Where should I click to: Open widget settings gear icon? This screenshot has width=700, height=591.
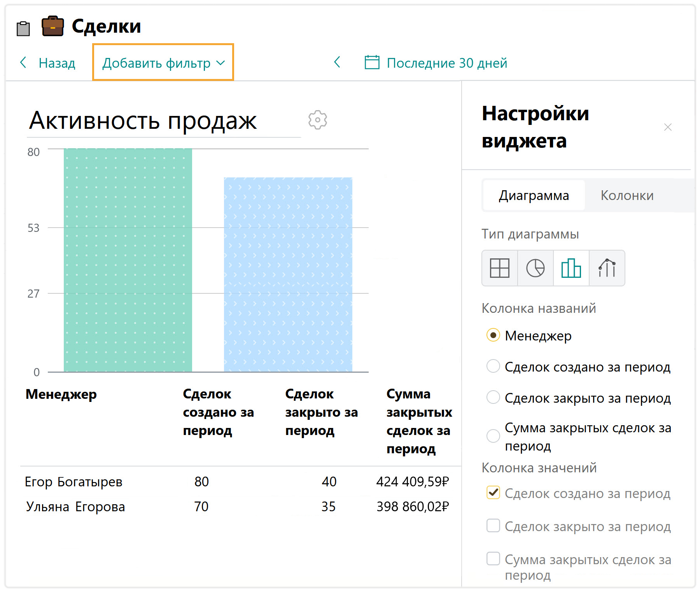(x=317, y=120)
